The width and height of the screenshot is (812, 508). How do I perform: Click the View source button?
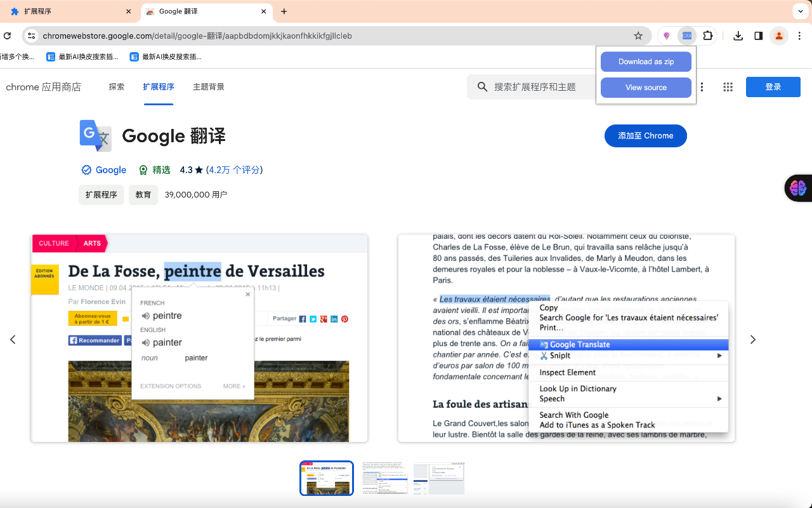[646, 88]
